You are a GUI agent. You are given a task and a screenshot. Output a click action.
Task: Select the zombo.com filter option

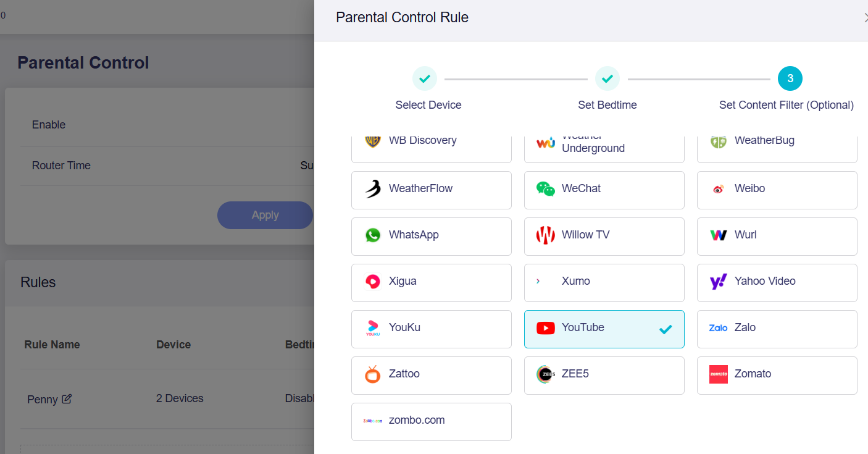[432, 422]
